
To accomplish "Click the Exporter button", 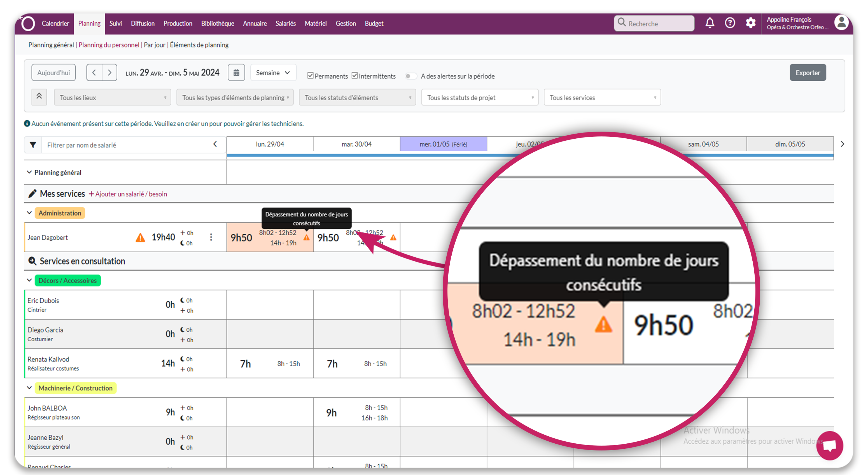I will tap(808, 73).
